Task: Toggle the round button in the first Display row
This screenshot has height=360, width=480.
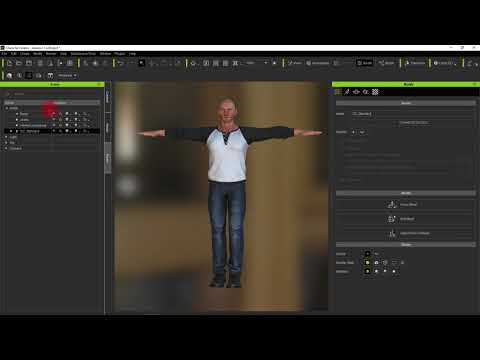Action: point(367,254)
